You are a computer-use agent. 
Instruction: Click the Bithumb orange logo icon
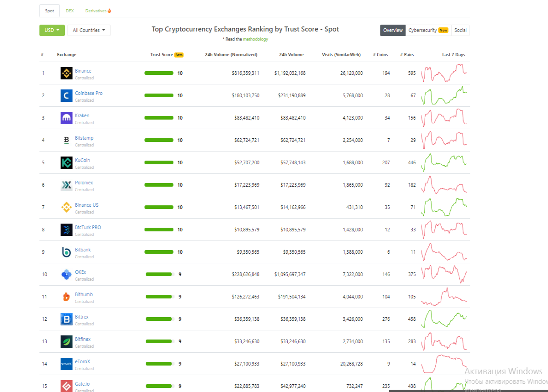coord(67,297)
